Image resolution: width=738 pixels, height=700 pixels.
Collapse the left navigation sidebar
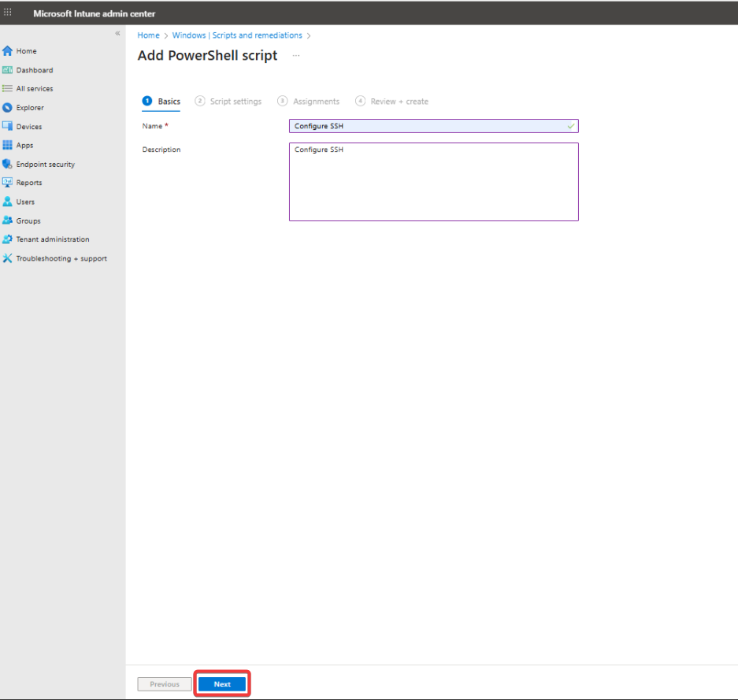pyautogui.click(x=117, y=34)
